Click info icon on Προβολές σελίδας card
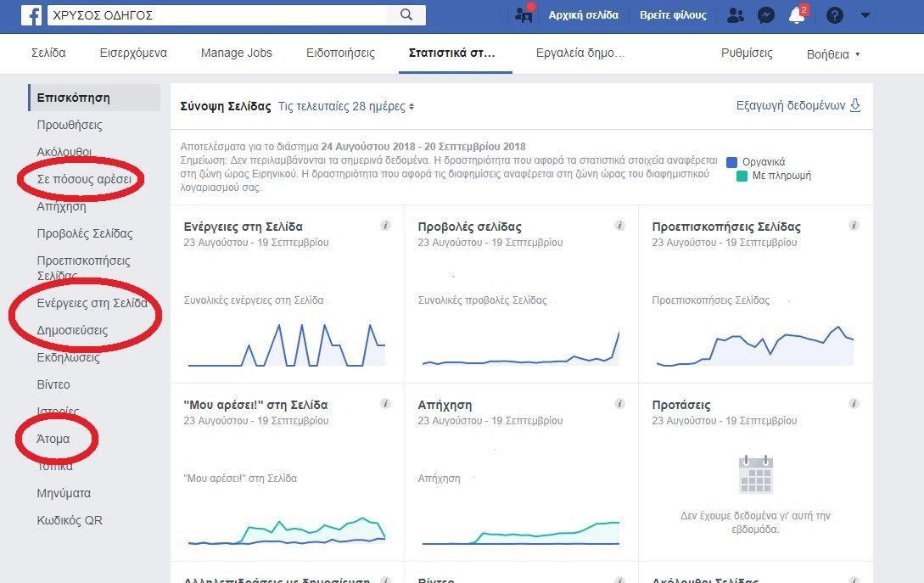 point(619,225)
